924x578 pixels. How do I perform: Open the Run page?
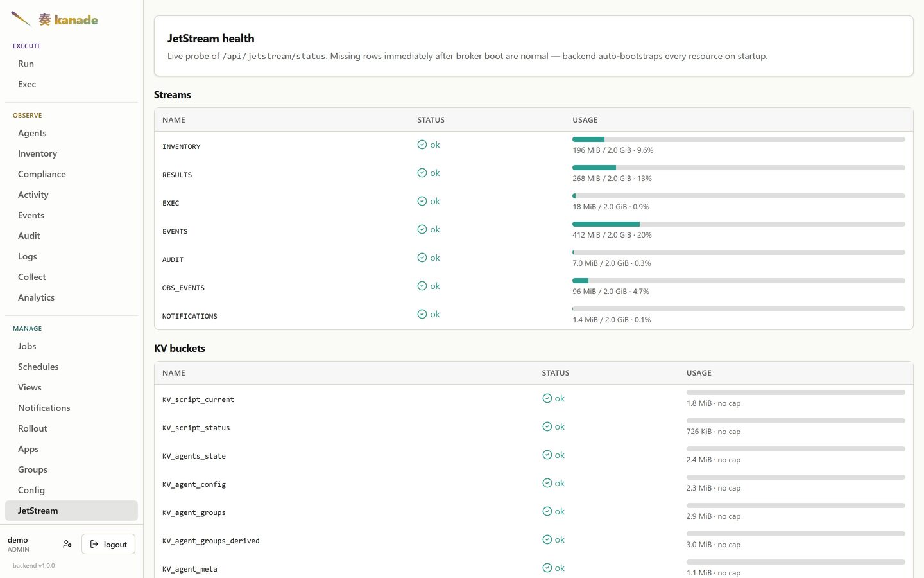click(71, 64)
